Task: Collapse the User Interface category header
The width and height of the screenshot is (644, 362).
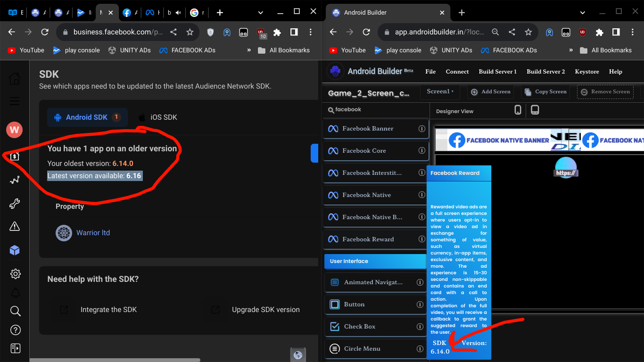Action: 375,261
